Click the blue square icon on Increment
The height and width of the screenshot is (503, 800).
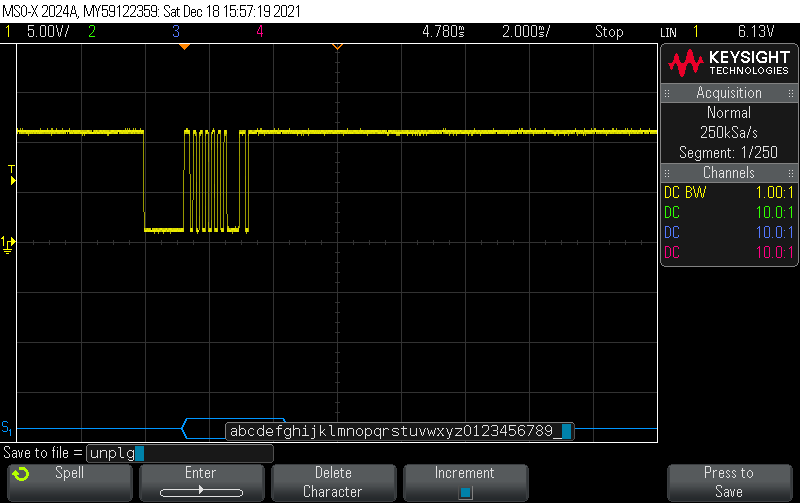click(465, 493)
